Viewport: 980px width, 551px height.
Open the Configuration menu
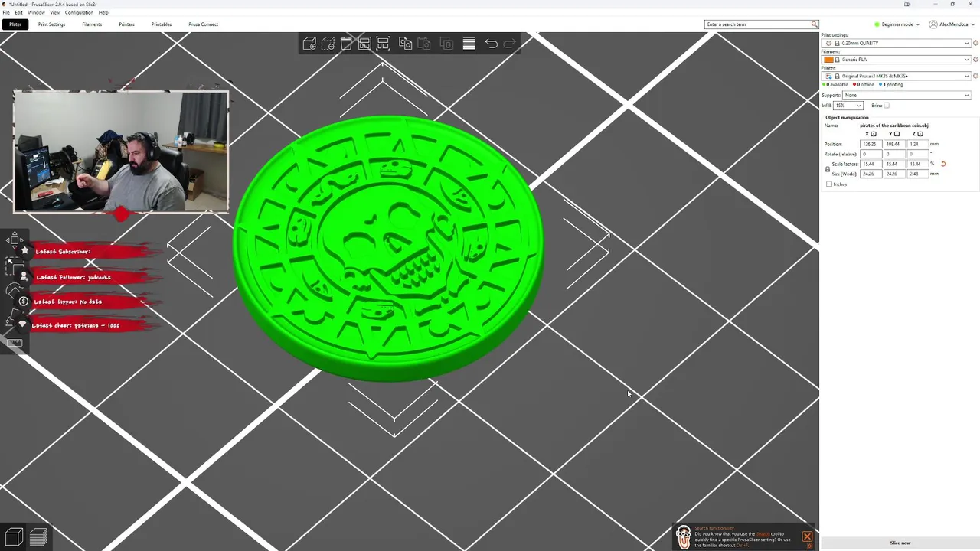coord(79,12)
